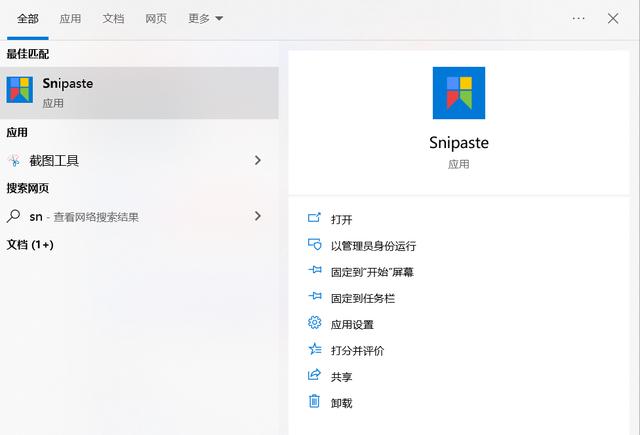Click the star icon for 打分并评价
640x435 pixels.
point(314,349)
